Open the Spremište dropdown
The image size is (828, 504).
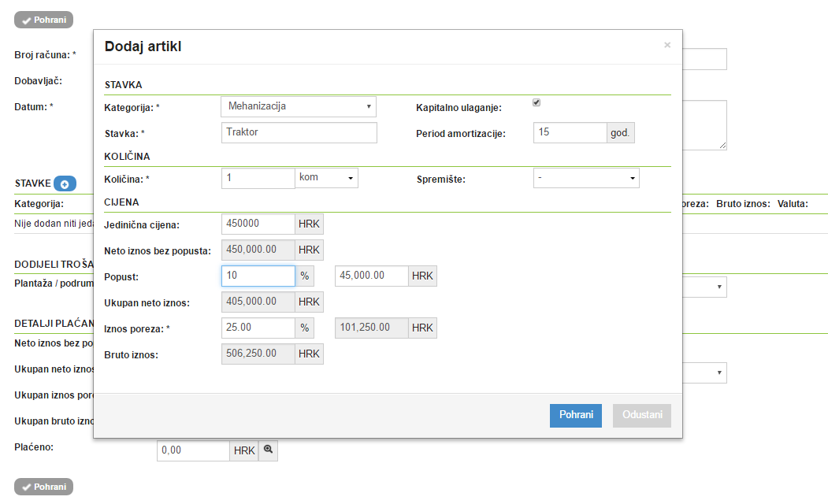point(585,178)
